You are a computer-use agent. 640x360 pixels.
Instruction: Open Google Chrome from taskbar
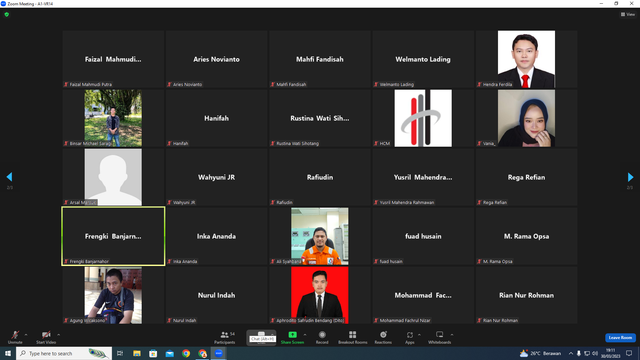186,353
